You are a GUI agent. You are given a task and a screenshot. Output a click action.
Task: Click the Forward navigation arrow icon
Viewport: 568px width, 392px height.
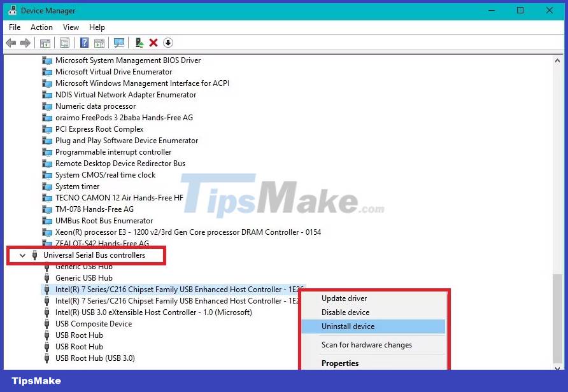25,43
